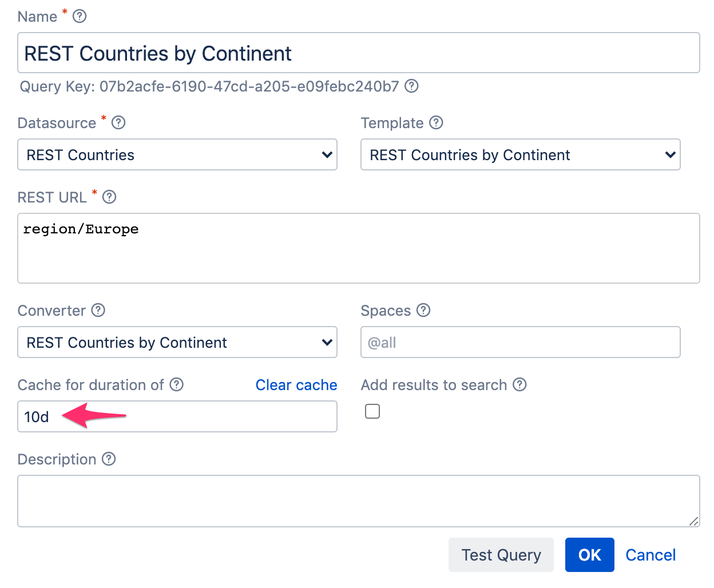
Task: Enable the Add results to search checkbox
Action: click(x=372, y=411)
